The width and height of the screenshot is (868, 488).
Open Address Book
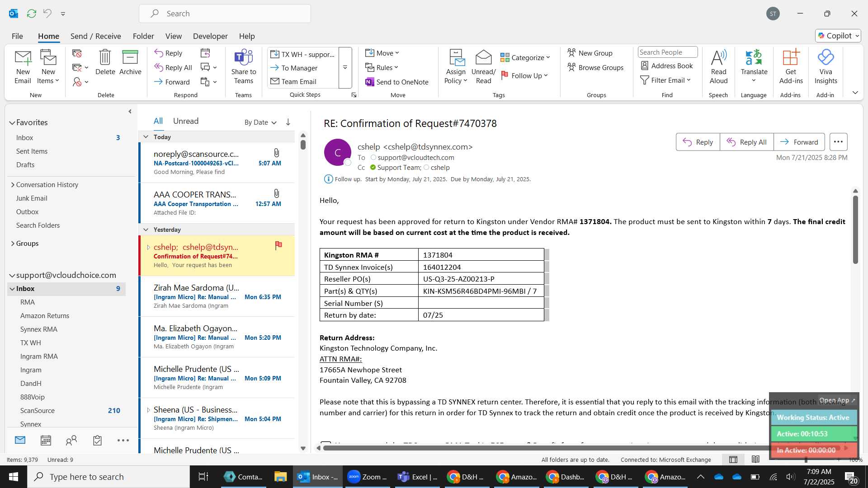pos(667,66)
